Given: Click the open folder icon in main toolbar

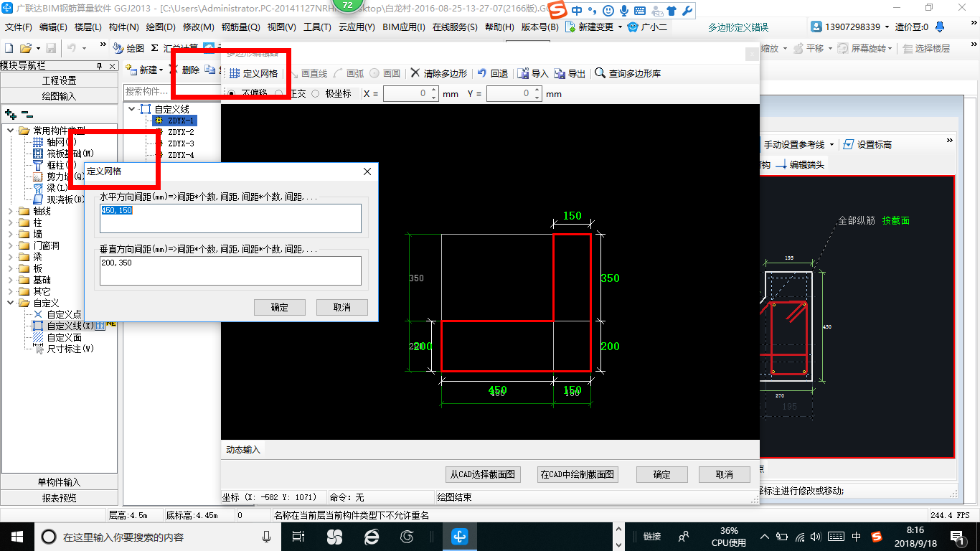Looking at the screenshot, I should pyautogui.click(x=25, y=48).
